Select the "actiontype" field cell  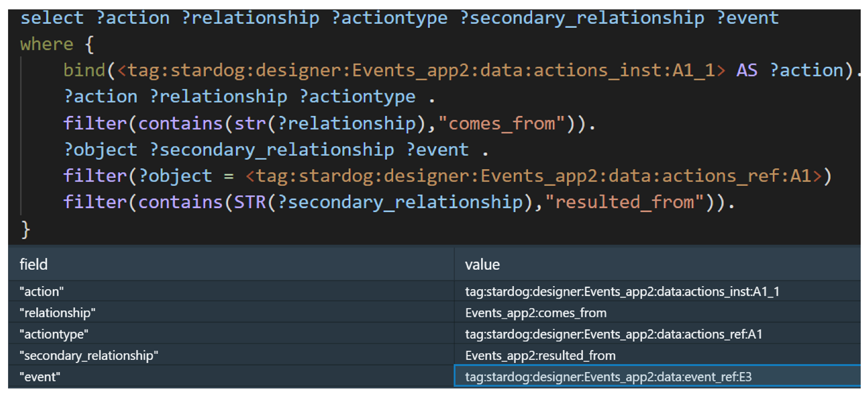pos(54,334)
